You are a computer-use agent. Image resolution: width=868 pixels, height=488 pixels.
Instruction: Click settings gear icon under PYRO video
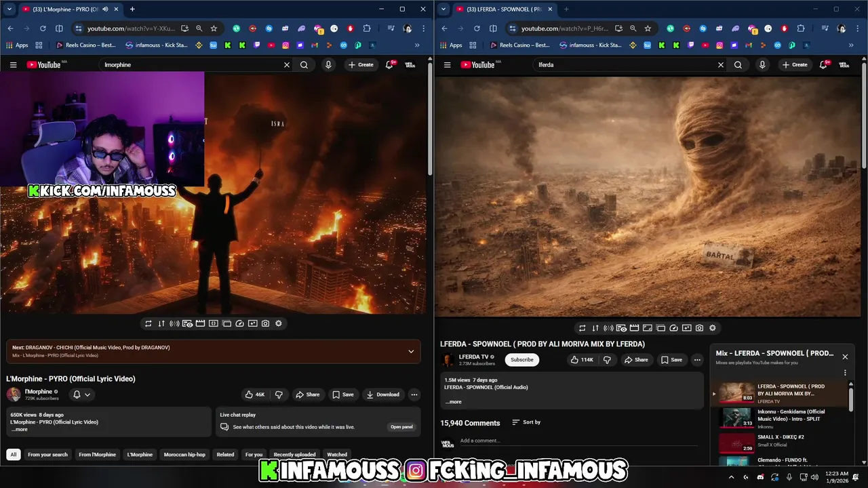(x=279, y=323)
